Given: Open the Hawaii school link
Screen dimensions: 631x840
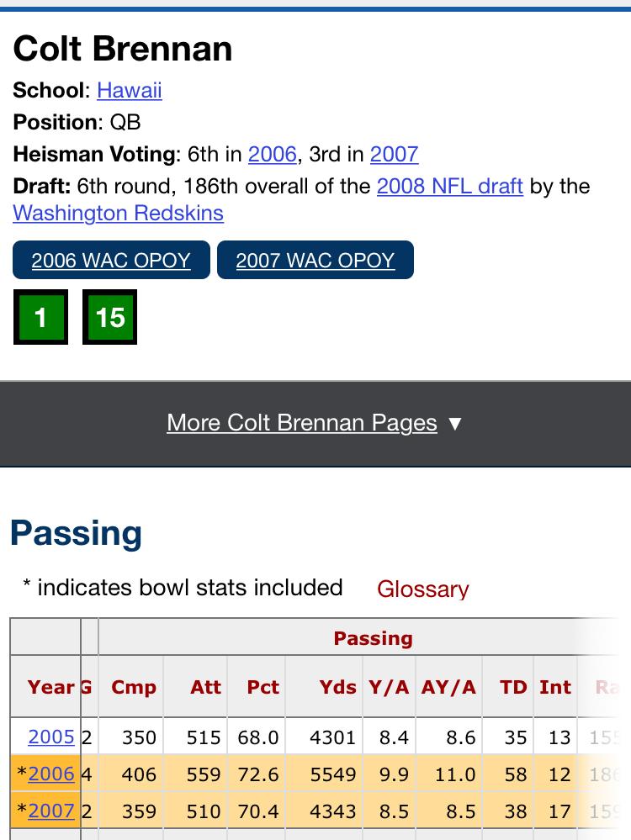Looking at the screenshot, I should (x=130, y=90).
